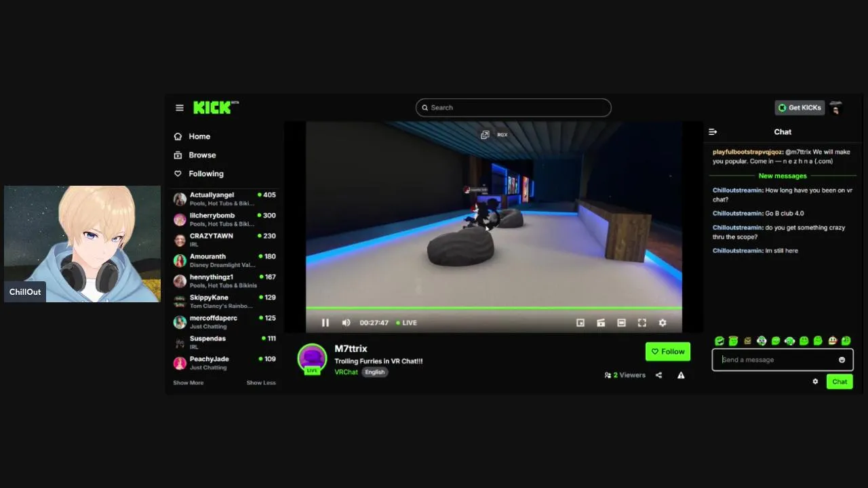Jump to the LIVE indicator in the player

point(406,323)
